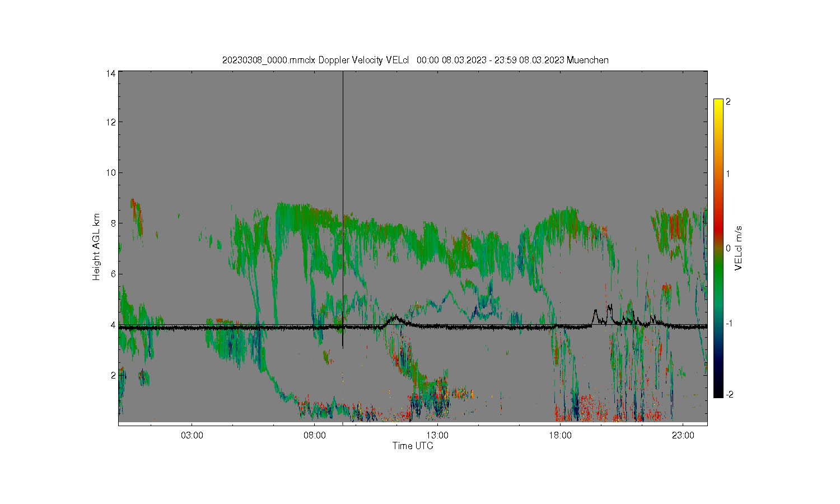Click the '08:00' time tick label
Image resolution: width=840 pixels, height=504 pixels.
[315, 435]
